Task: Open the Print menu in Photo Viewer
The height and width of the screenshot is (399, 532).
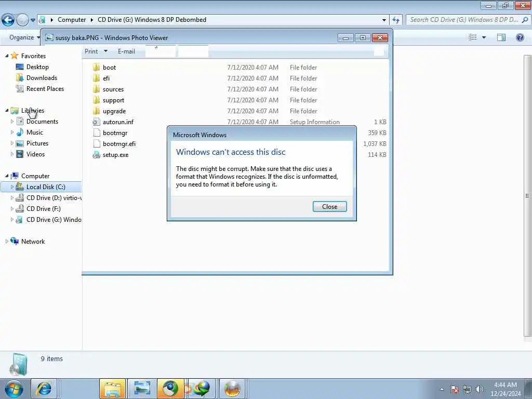Action: pos(96,51)
